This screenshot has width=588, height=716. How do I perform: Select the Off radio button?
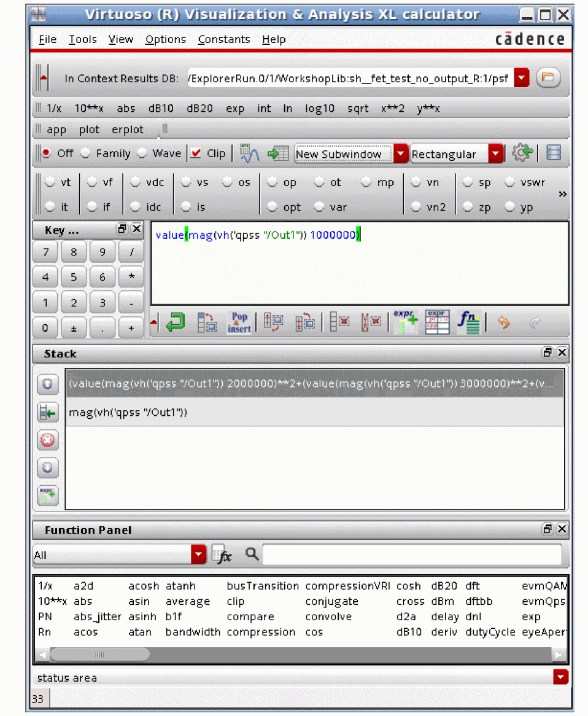(46, 153)
